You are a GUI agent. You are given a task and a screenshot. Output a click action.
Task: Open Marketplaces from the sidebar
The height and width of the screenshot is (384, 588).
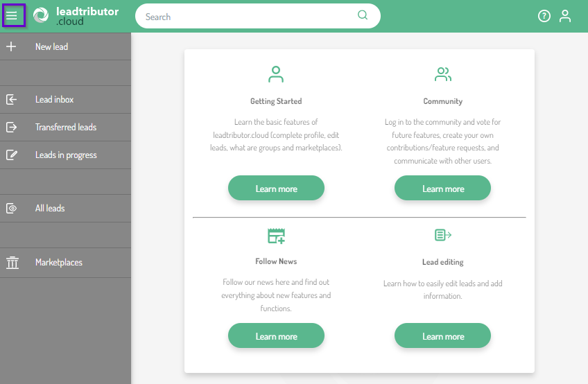coord(59,263)
